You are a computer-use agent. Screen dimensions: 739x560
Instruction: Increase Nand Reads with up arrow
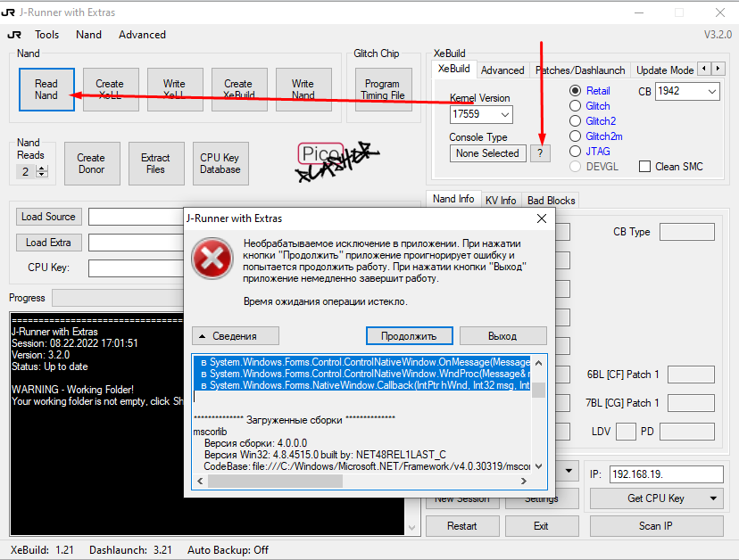click(42, 169)
